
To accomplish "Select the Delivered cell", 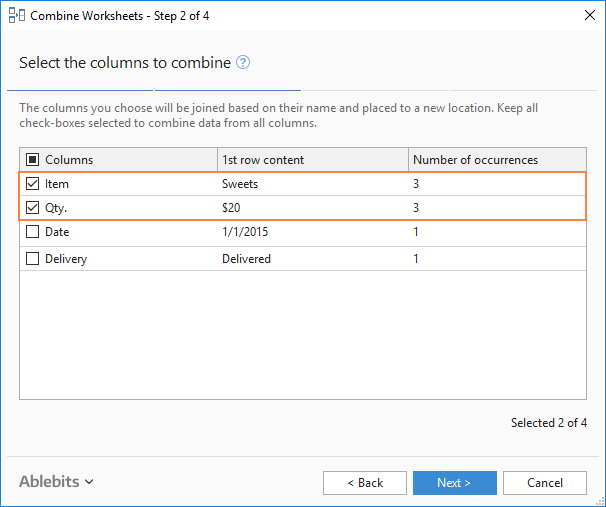I will [246, 259].
